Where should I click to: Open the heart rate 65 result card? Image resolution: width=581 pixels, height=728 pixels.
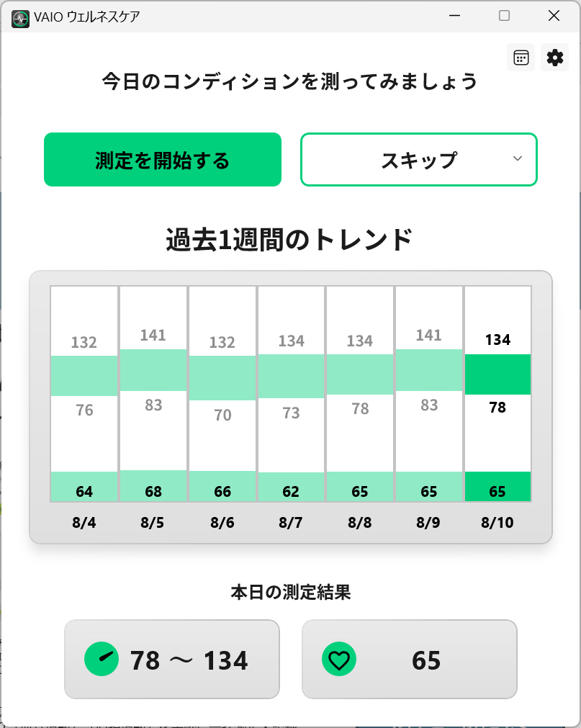(410, 660)
